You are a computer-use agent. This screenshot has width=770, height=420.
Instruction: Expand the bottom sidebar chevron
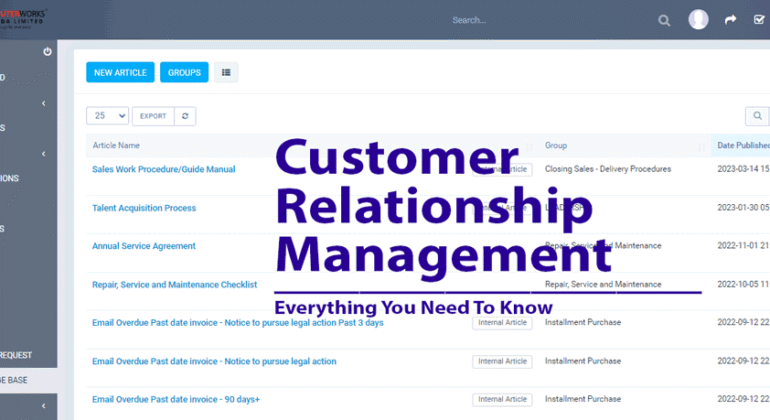(x=44, y=406)
